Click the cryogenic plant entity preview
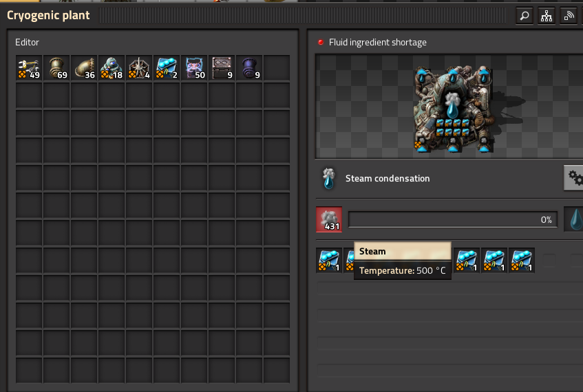 (453, 109)
